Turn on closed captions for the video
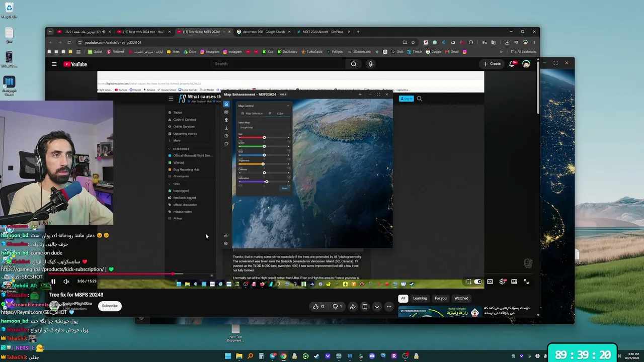This screenshot has width=644, height=362. (x=490, y=282)
